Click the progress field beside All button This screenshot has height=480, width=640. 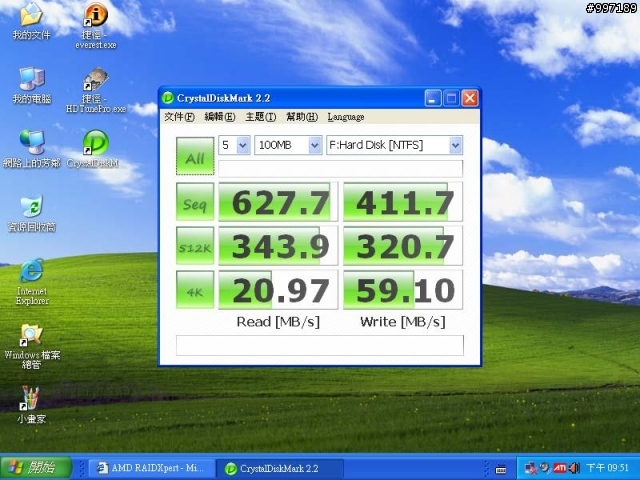click(340, 168)
